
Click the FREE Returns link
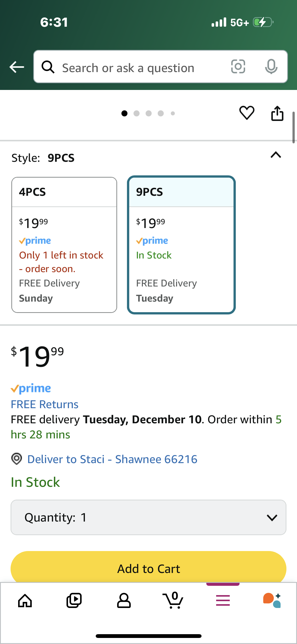coord(45,404)
